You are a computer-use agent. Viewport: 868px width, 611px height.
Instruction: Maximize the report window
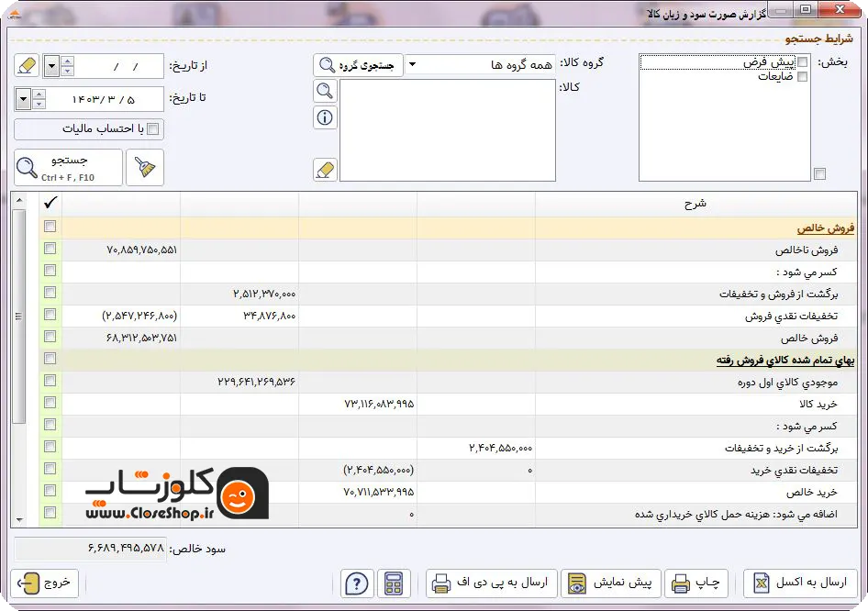(806, 9)
